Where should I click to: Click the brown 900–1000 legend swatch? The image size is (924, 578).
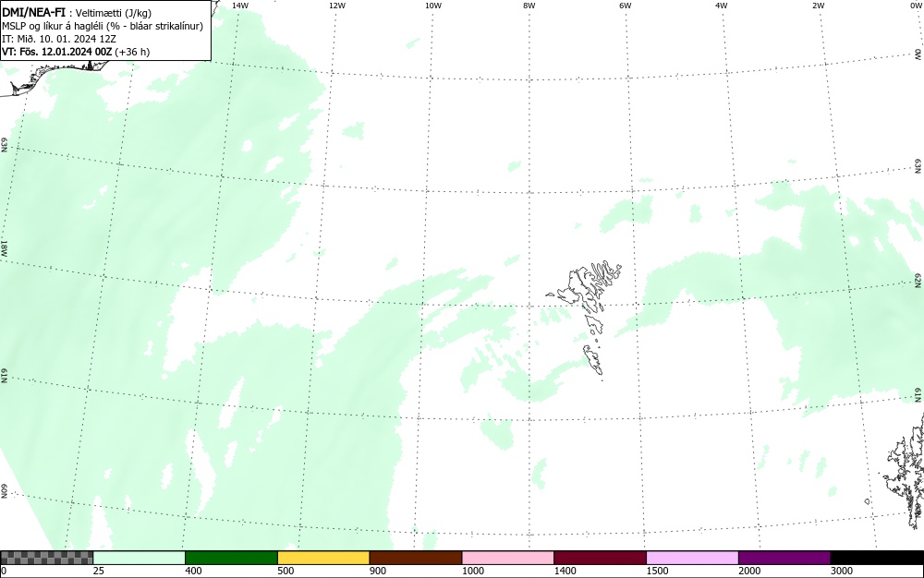pos(416,558)
